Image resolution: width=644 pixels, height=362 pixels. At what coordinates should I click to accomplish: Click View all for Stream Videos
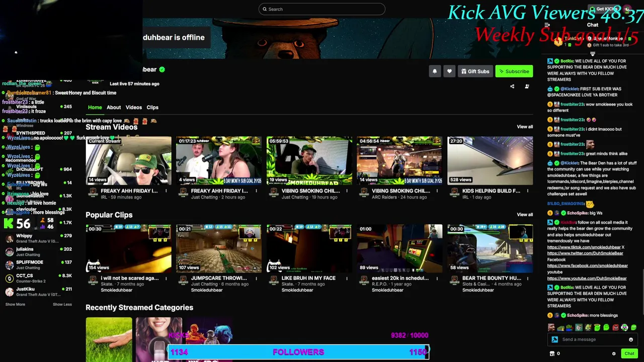click(x=525, y=127)
